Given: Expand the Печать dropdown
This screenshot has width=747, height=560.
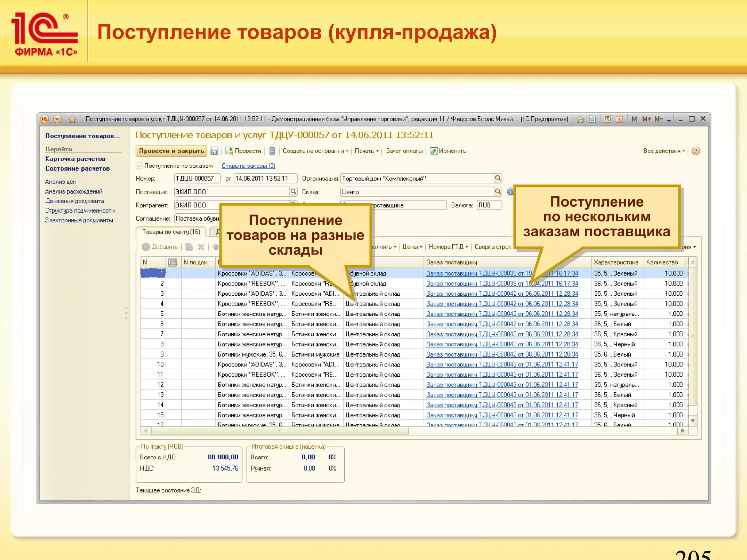Looking at the screenshot, I should (x=367, y=151).
